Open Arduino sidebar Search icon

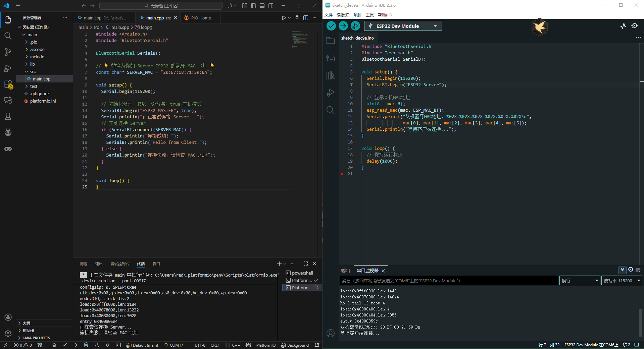(x=331, y=110)
